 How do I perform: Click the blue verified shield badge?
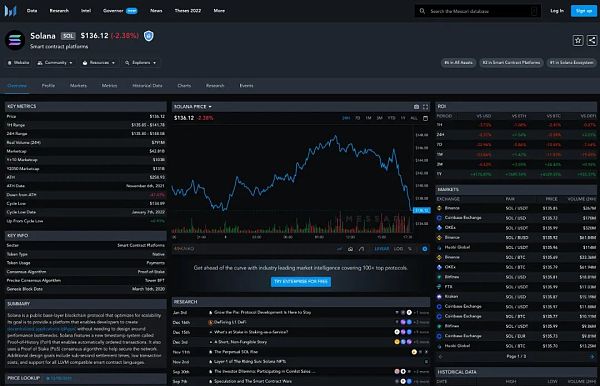[x=148, y=36]
